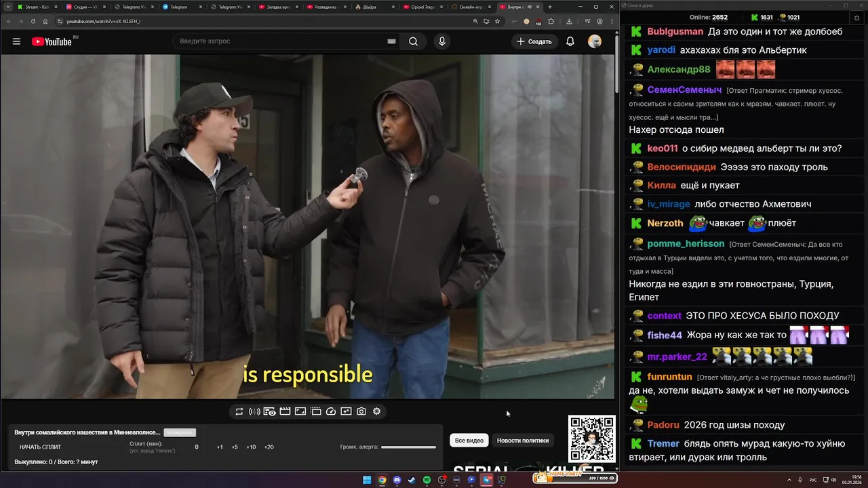
Task: Open the browser extensions puzzle icon
Action: [x=551, y=21]
